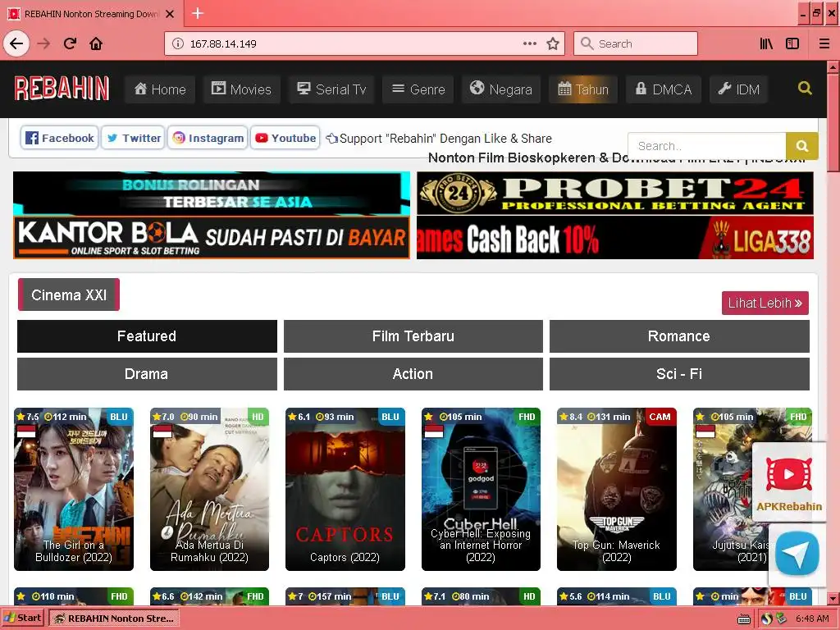Image resolution: width=840 pixels, height=630 pixels.
Task: Open the Serial Tv menu item
Action: click(331, 89)
